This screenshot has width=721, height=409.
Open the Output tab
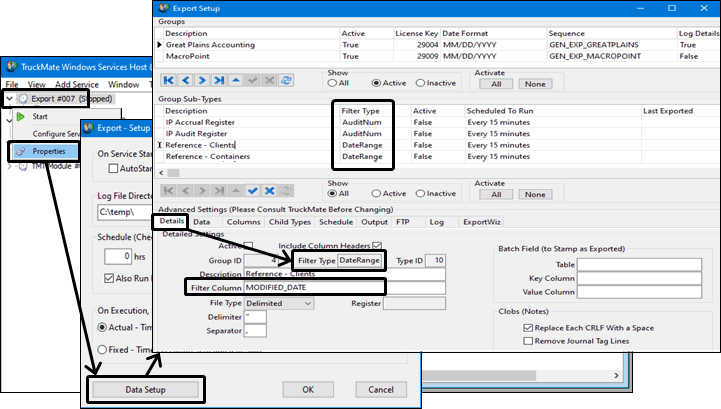tap(374, 222)
